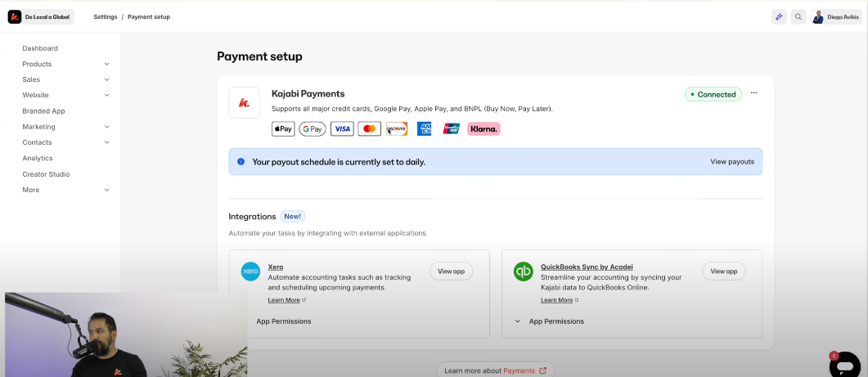Click View payouts link

pyautogui.click(x=732, y=162)
